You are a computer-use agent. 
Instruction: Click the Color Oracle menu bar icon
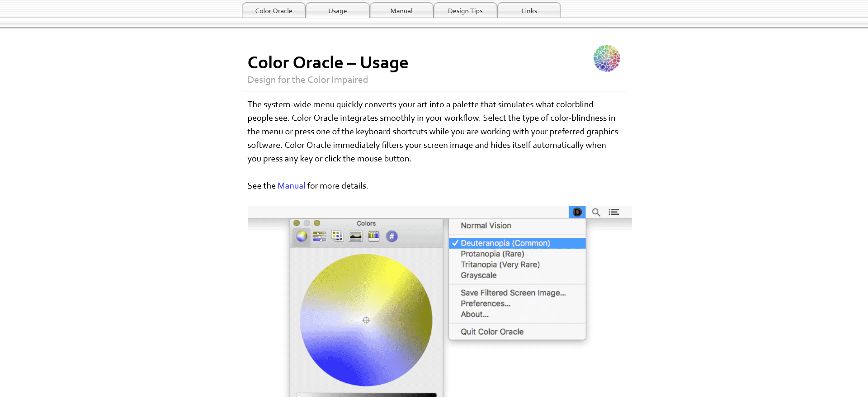[577, 212]
